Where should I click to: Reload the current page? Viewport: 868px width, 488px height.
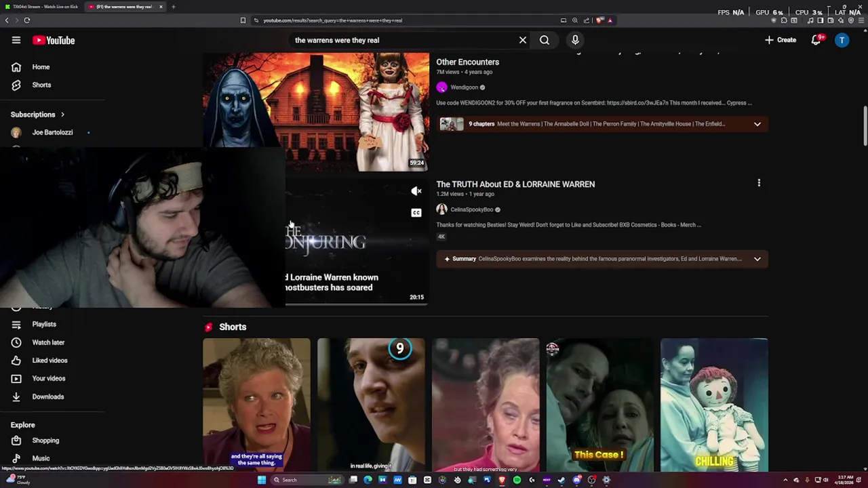pos(27,20)
